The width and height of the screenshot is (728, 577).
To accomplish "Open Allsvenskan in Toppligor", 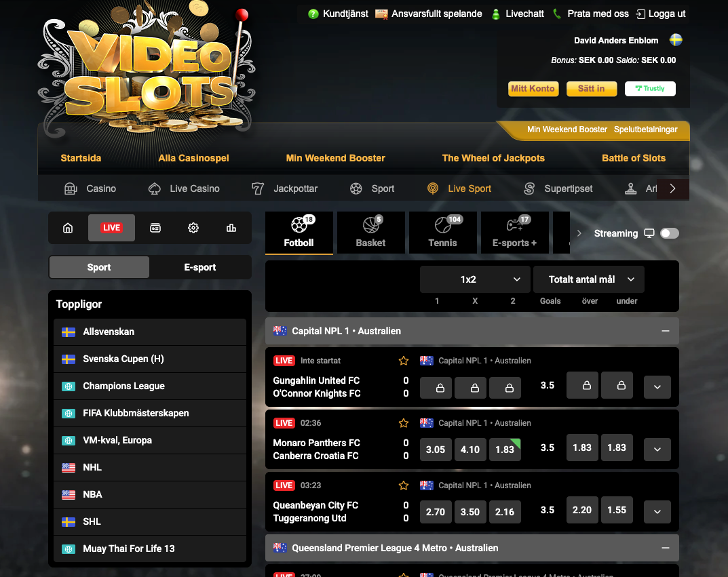I will coord(150,332).
